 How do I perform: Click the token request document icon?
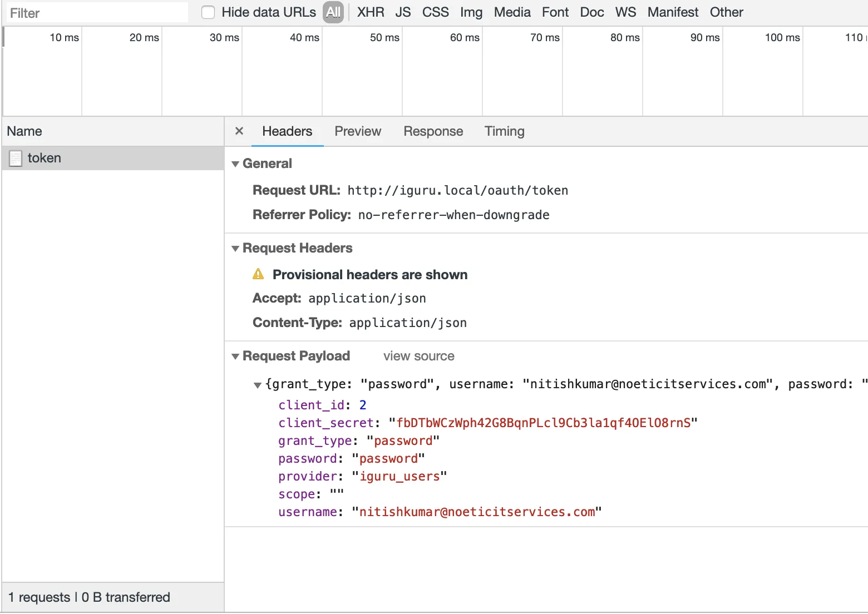[x=16, y=159]
